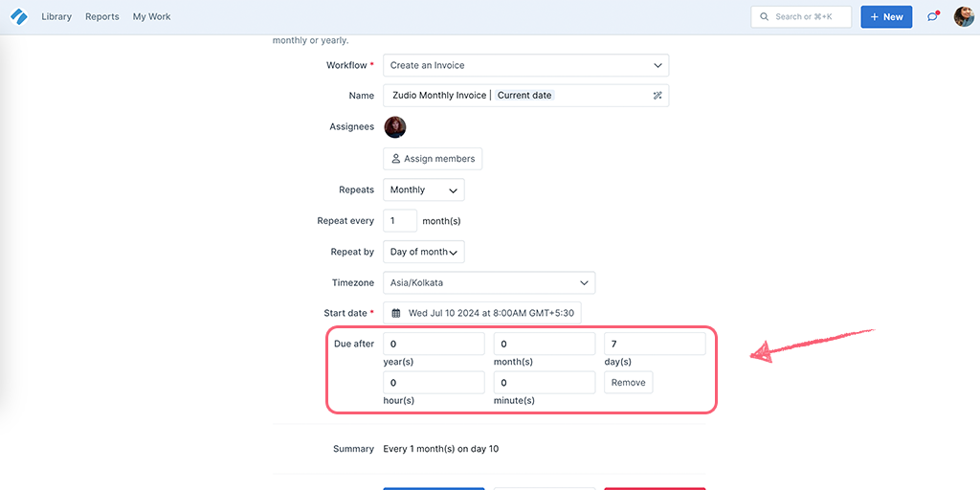Click the blue New button

[886, 17]
